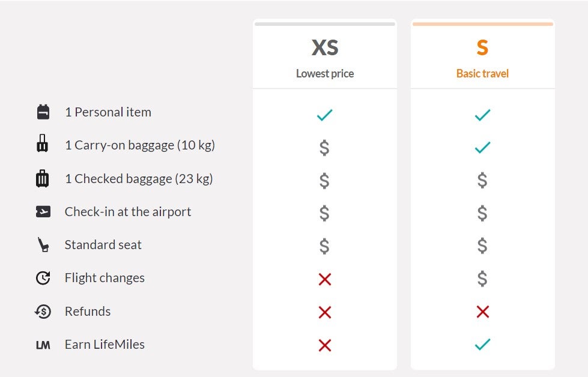
Task: Click the standard seat icon
Action: point(43,245)
